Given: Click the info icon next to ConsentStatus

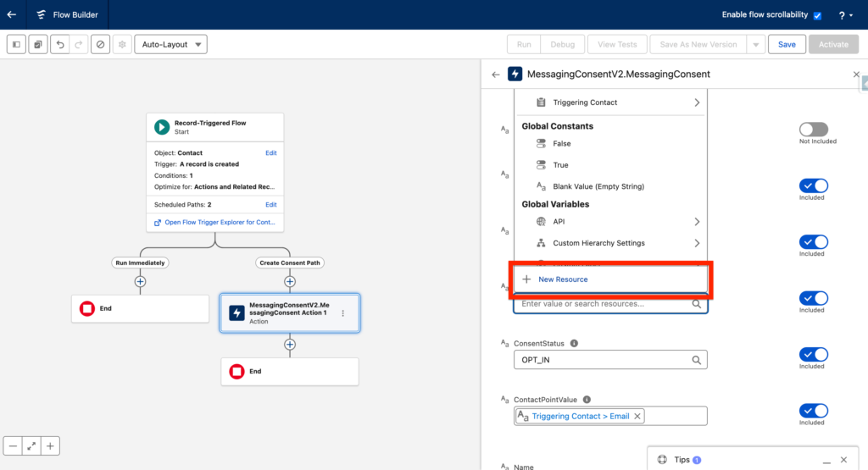Looking at the screenshot, I should (574, 344).
